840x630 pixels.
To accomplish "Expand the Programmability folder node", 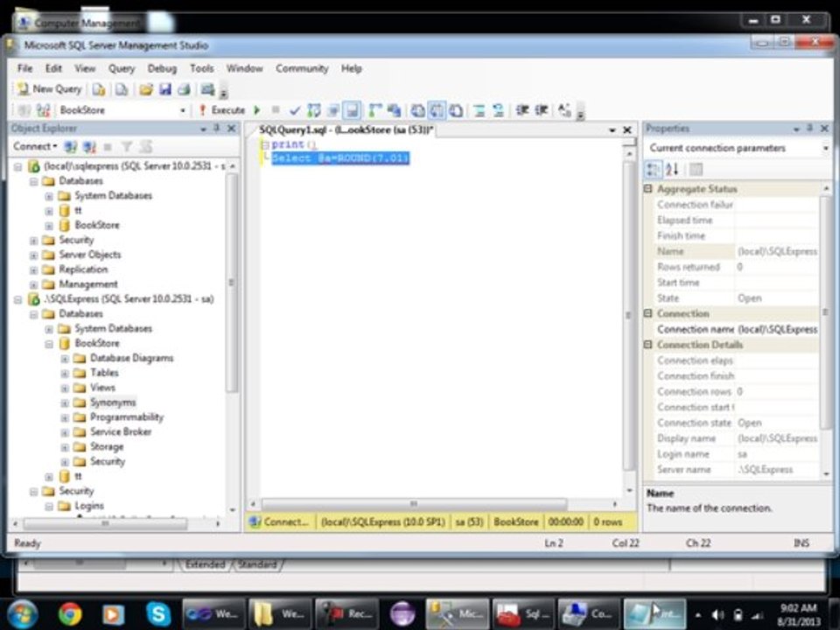I will point(65,417).
